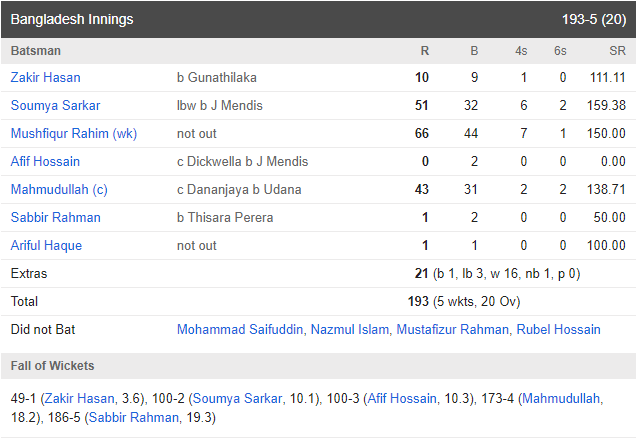
Task: Click Mushfiqur Rahim (wk) player link
Action: point(74,134)
